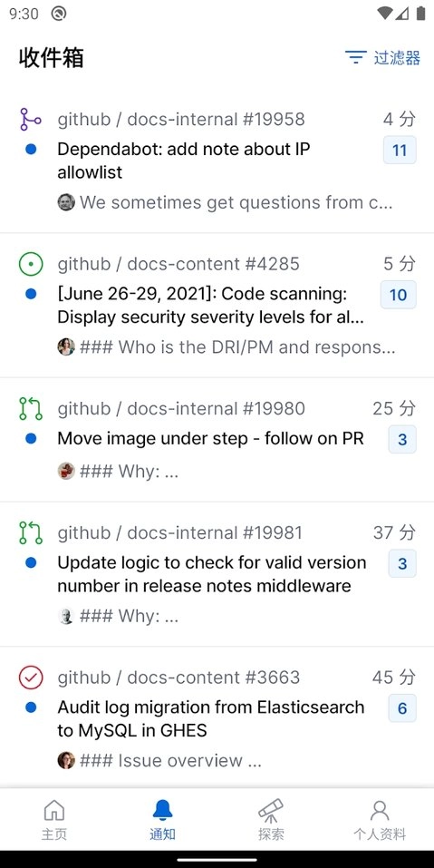Screen dimensions: 434x868
Task: Tap the green pull request icon for #19980
Action: click(x=31, y=408)
